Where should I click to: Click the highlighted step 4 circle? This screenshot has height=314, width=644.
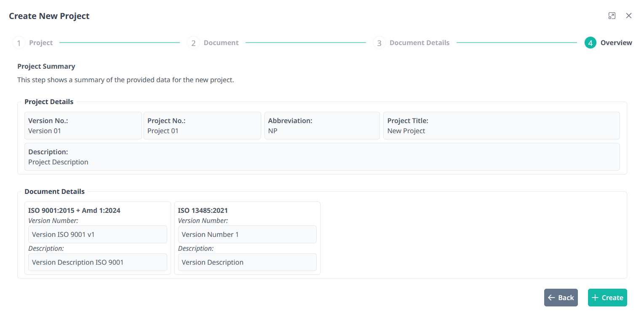pos(591,43)
